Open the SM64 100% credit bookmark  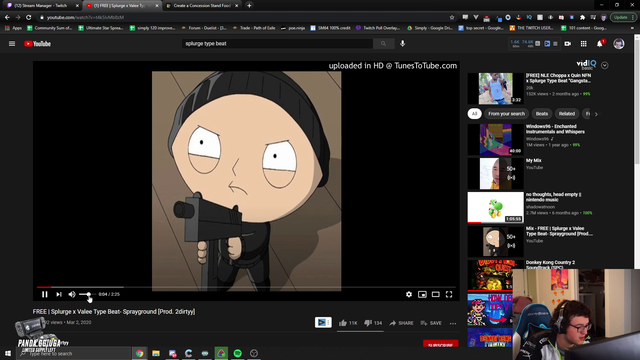point(330,28)
